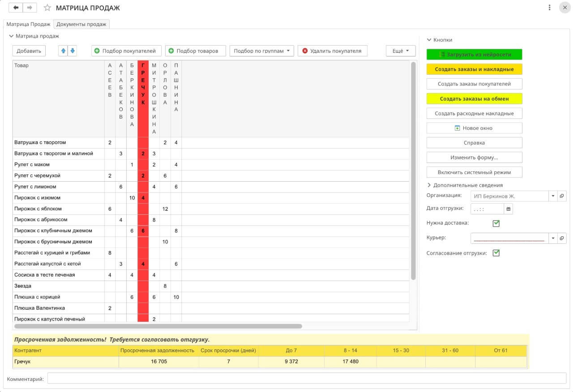This screenshot has width=573, height=392.
Task: Click the back navigation arrow
Action: (x=16, y=8)
